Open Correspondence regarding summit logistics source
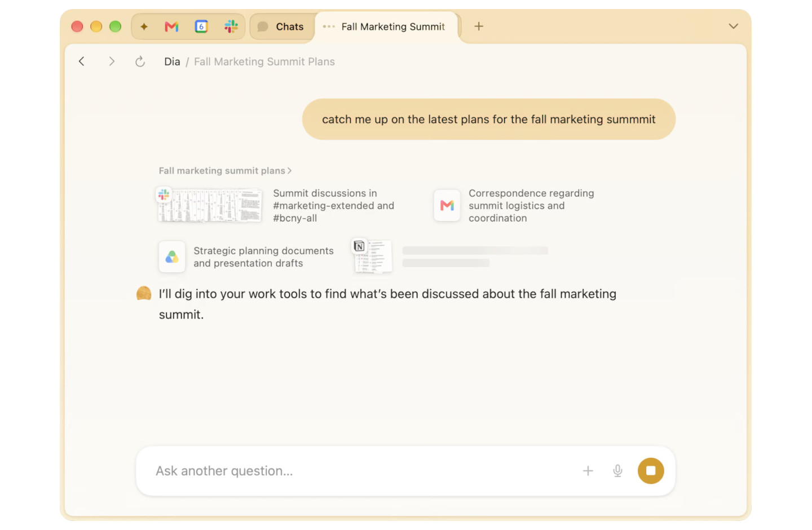Viewport: 812px width, 530px height. pyautogui.click(x=531, y=206)
